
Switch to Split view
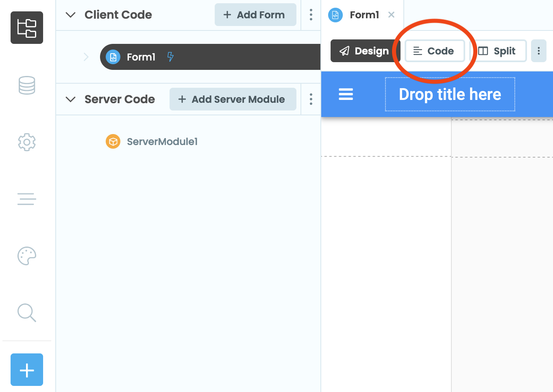(498, 51)
